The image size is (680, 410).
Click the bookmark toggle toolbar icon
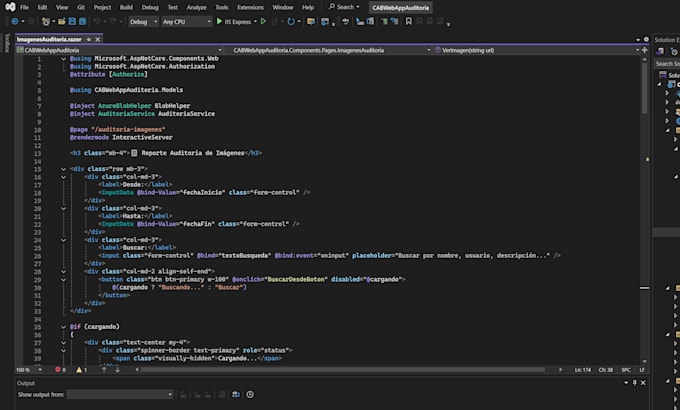409,21
